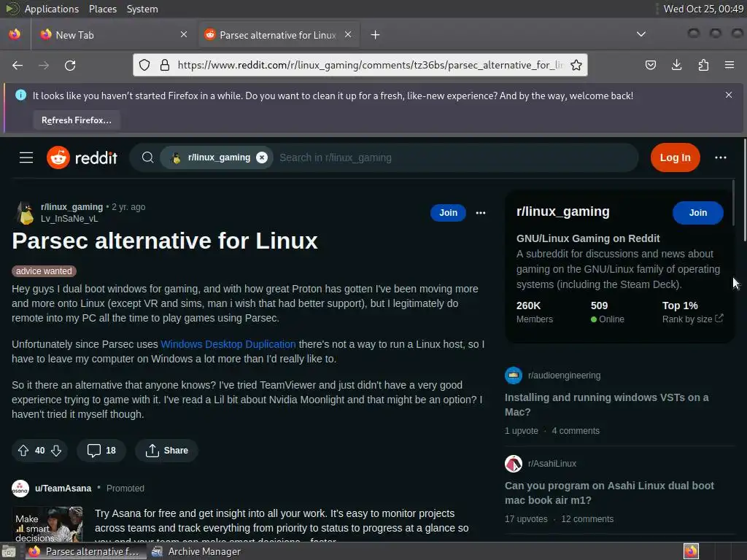Viewport: 747px width, 560px height.
Task: Dismiss the Firefox refresh notification bar
Action: pos(729,96)
